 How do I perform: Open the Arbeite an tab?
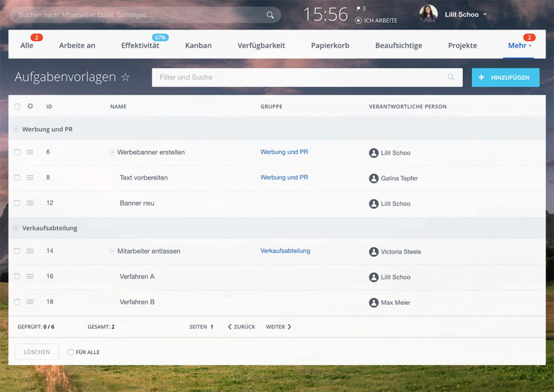pyautogui.click(x=77, y=45)
